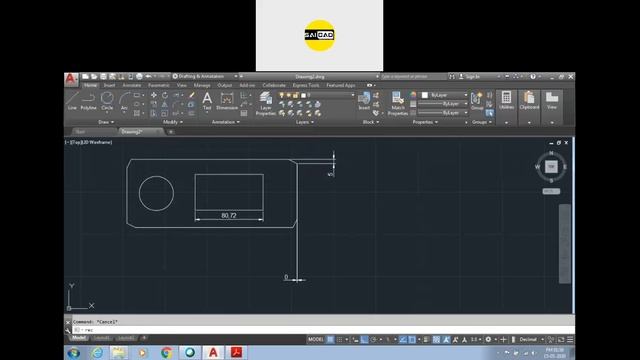Image resolution: width=640 pixels, height=360 pixels.
Task: Open Layer Properties manager
Action: pyautogui.click(x=266, y=104)
